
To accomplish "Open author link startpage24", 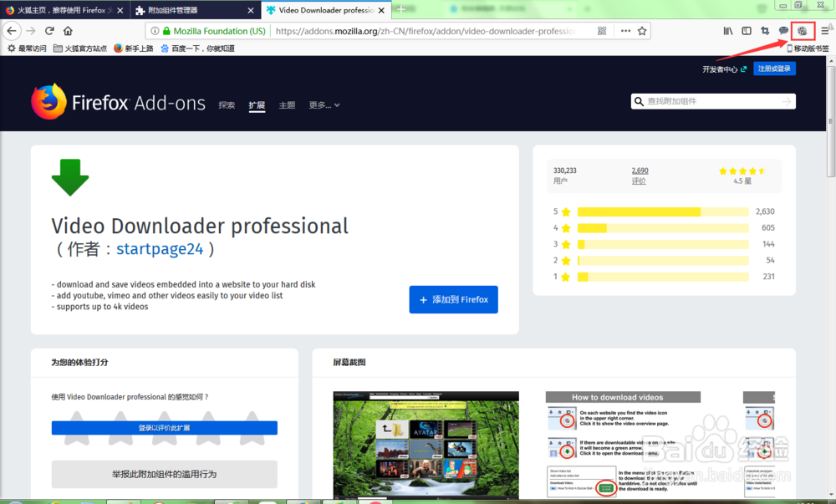I will pos(160,249).
